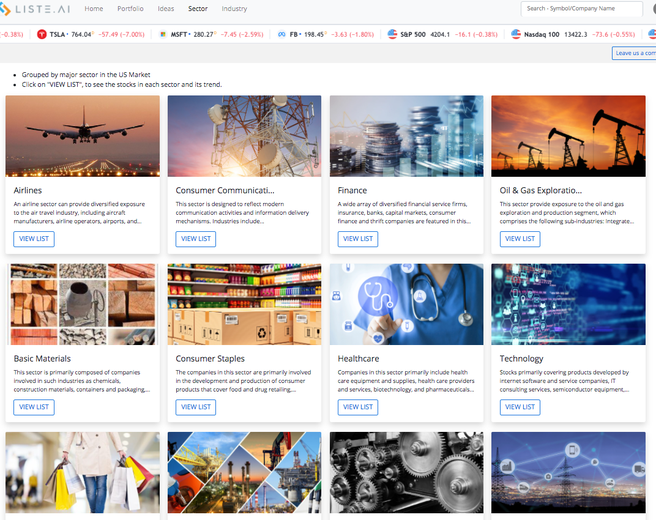This screenshot has width=656, height=520.
Task: Click the Meta FB ticker logo
Action: (282, 34)
